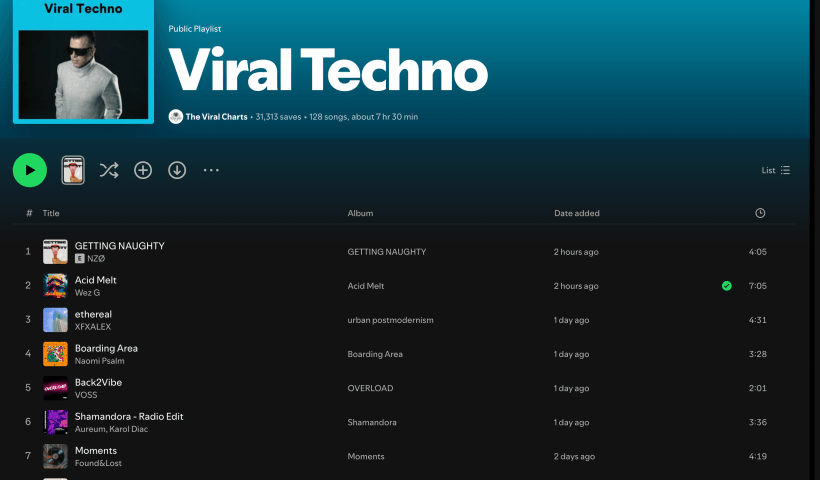
Task: Click the Back2Vibe track cover icon
Action: click(56, 388)
